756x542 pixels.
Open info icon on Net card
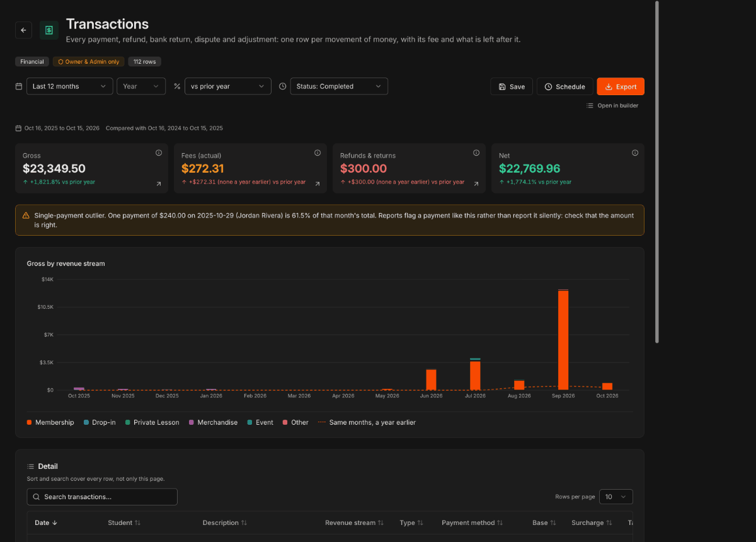[x=635, y=153]
